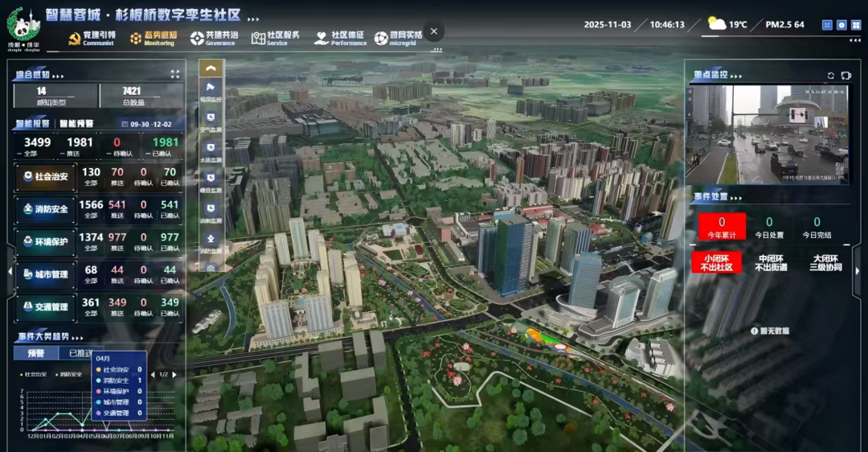
Task: Switch to the 社区服务 Service tab
Action: (x=276, y=38)
